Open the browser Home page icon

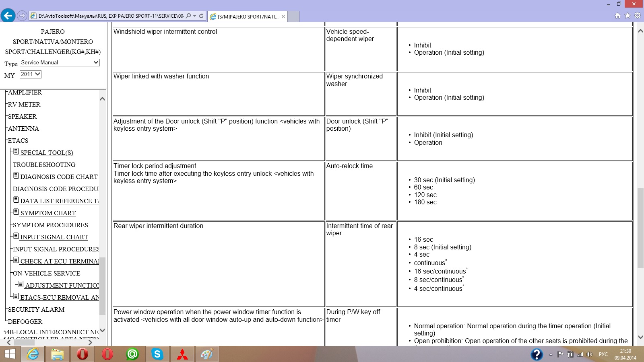click(618, 16)
